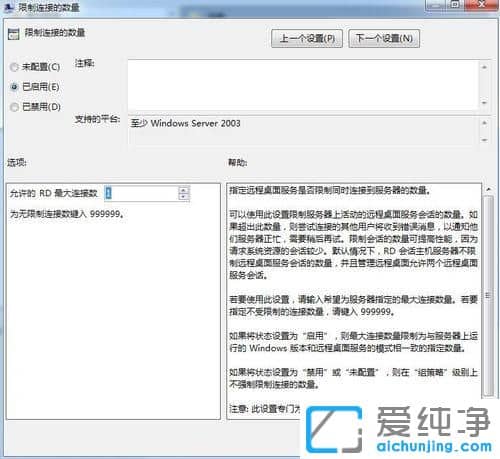
Task: Click the 限制连接的数量 heading text
Action: 55,33
